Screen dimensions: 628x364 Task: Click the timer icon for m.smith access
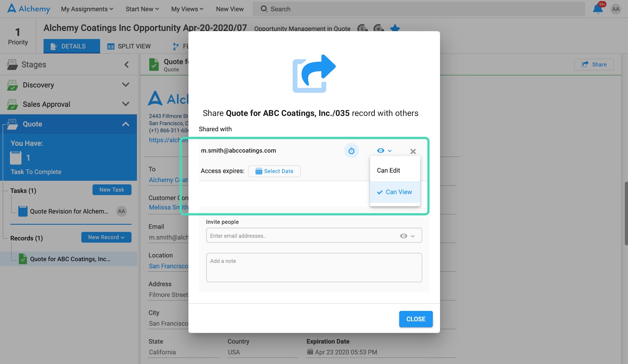[x=351, y=151]
